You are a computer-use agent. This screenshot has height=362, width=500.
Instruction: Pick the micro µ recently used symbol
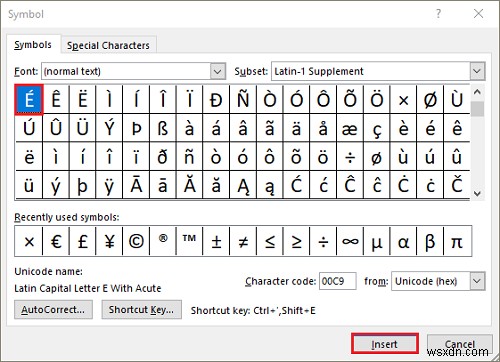click(377, 241)
